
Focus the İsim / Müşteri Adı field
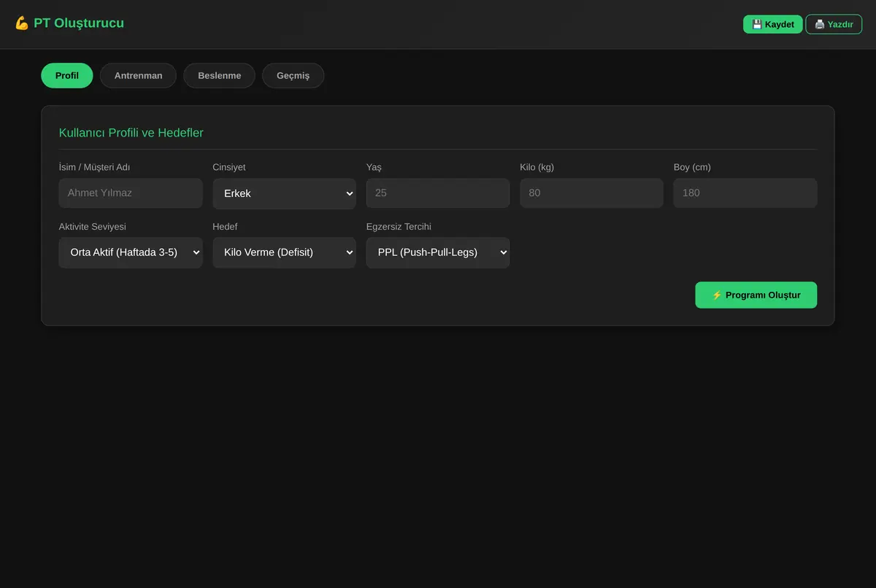pos(131,193)
